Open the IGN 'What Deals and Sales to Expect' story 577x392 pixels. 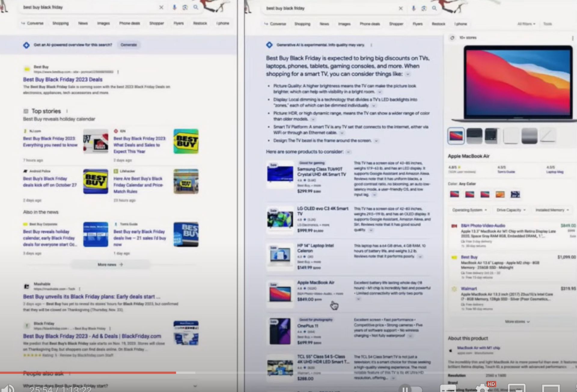pos(139,145)
